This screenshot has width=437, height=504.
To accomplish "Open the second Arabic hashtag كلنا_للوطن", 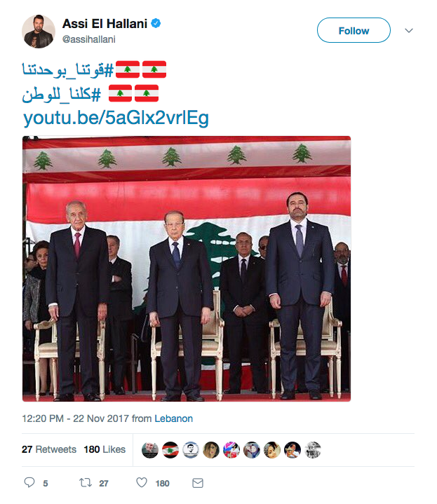I will (62, 94).
